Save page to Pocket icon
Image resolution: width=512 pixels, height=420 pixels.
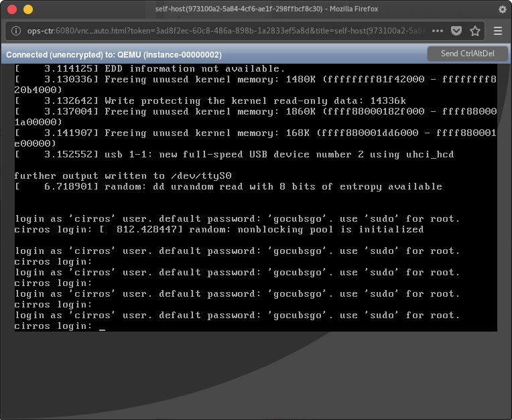click(456, 31)
